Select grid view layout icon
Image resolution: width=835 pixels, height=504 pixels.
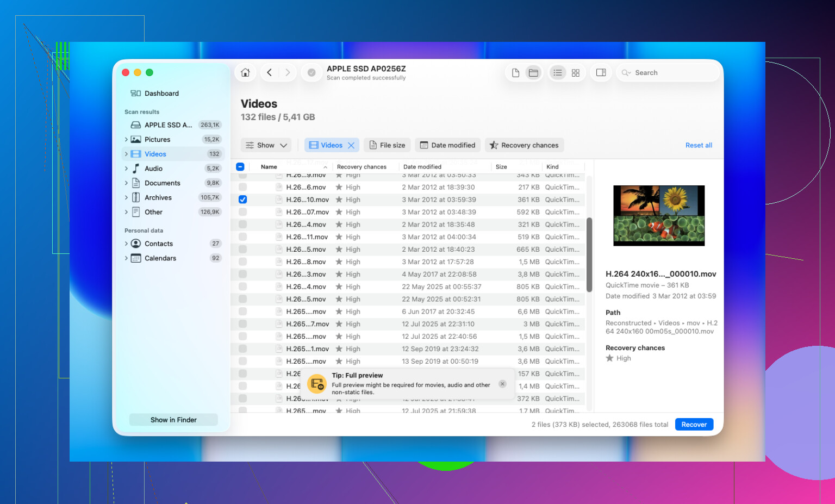click(576, 73)
